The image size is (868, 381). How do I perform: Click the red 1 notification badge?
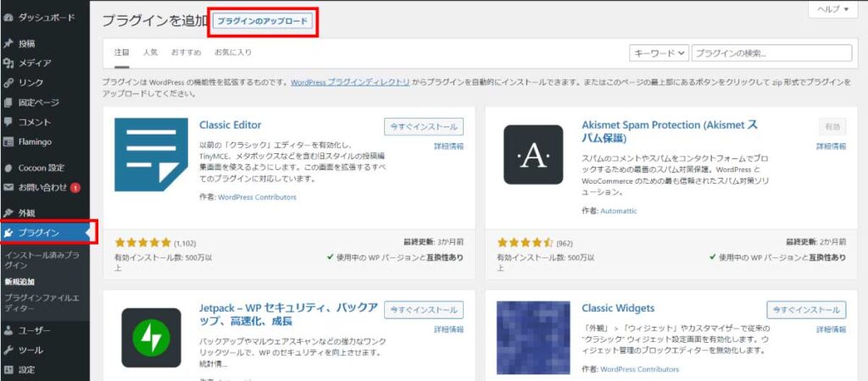coord(75,187)
